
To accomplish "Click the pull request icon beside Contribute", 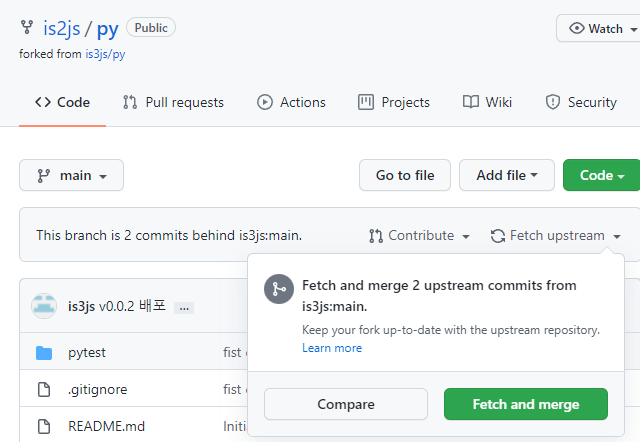I will pos(376,236).
